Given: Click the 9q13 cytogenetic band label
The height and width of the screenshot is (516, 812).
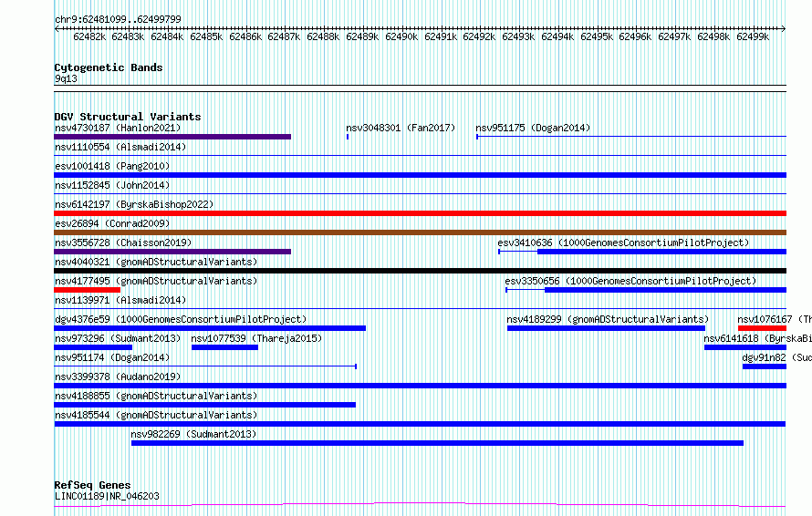Looking at the screenshot, I should point(66,78).
